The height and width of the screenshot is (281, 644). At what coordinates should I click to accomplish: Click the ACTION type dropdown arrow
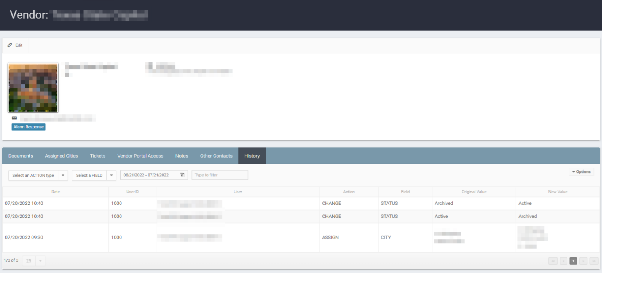(63, 176)
